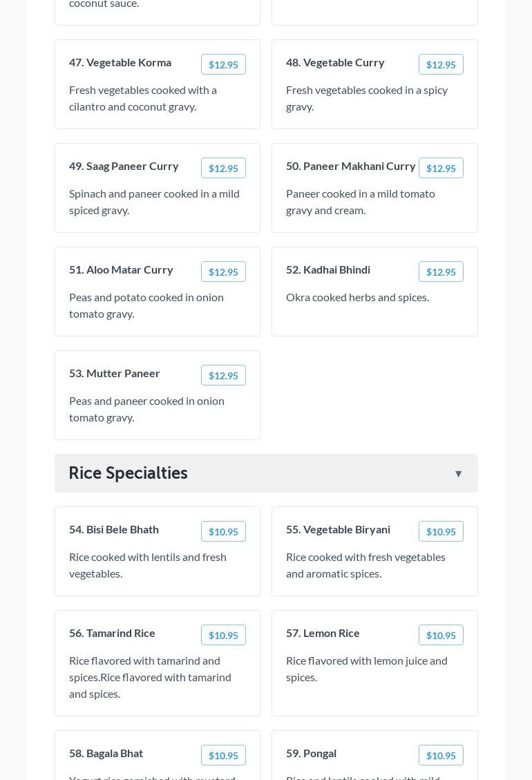This screenshot has width=532, height=780.
Task: Click the Bisi Bele Bhath $10.95 price
Action: tap(223, 531)
